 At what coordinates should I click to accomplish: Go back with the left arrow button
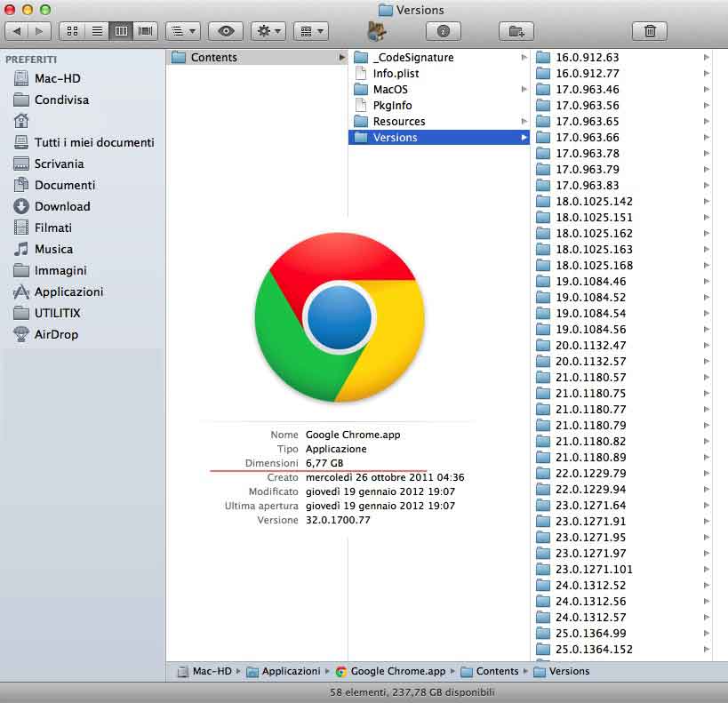click(x=17, y=31)
